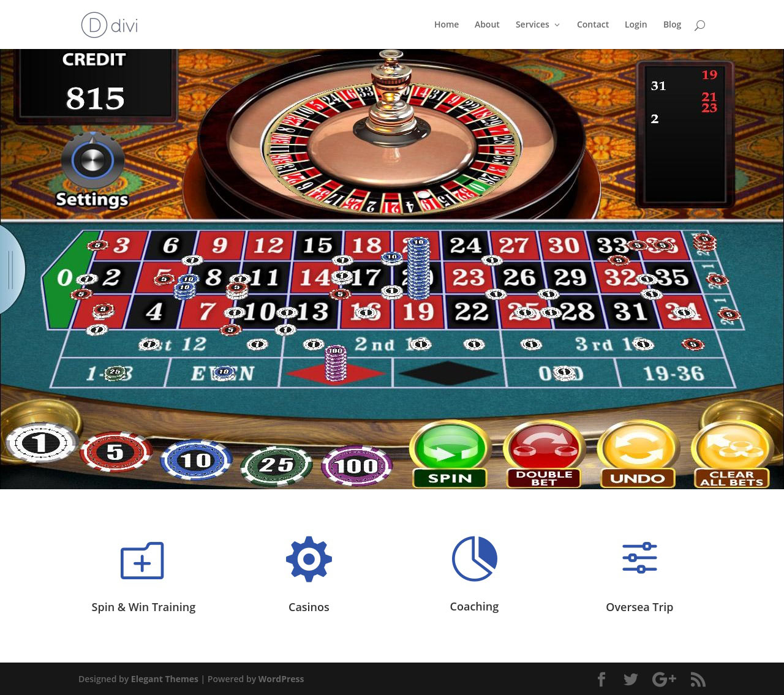Open the search icon in header
Screen dimensions: 784x695
coord(699,25)
